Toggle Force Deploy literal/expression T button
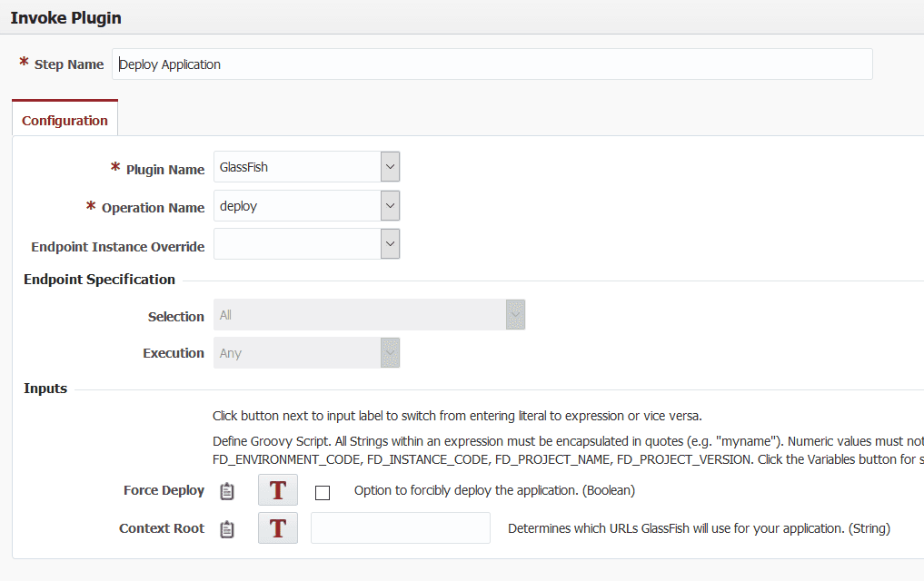924x581 pixels. pos(277,489)
